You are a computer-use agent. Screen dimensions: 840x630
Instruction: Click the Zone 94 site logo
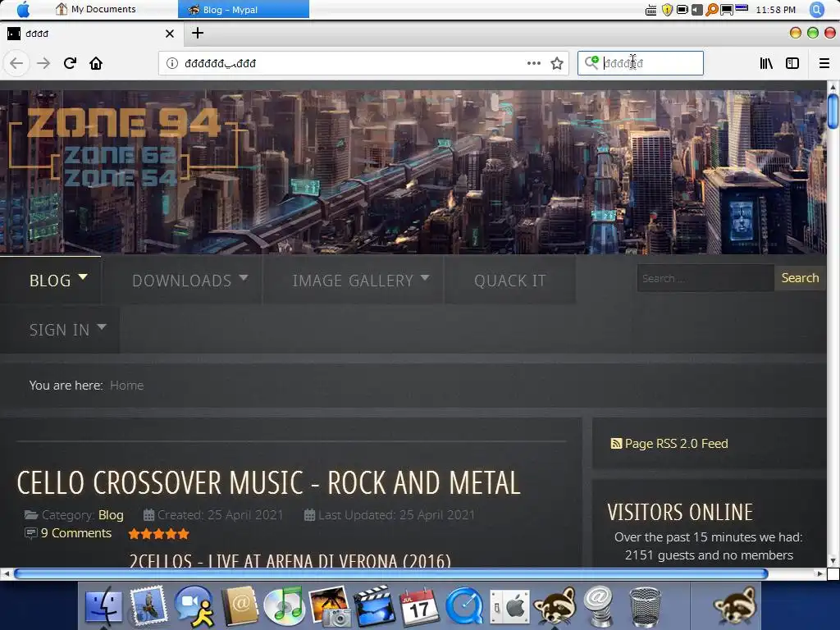124,146
